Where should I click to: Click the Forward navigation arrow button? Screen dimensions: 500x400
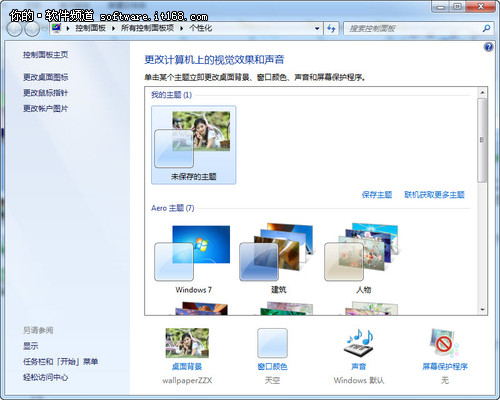(32, 29)
